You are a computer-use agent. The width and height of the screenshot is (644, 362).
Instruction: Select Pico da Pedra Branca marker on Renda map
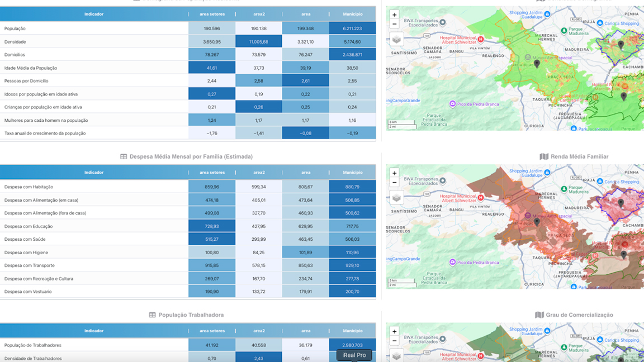452,262
